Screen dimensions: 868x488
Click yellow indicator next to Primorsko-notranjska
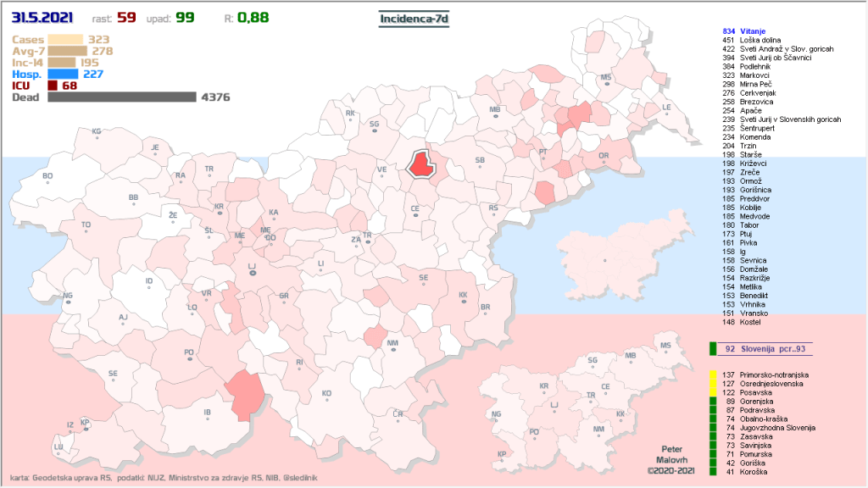(x=713, y=374)
